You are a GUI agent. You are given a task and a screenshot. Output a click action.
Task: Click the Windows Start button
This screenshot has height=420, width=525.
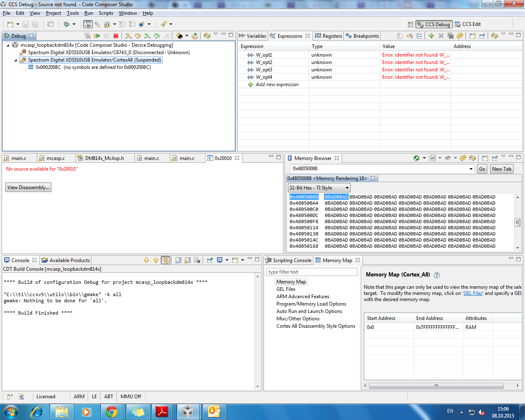[x=11, y=411]
